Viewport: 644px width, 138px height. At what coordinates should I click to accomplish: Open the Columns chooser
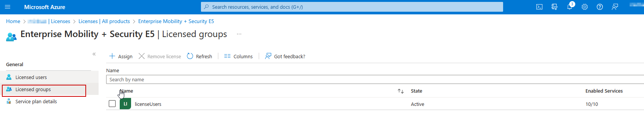(238, 56)
